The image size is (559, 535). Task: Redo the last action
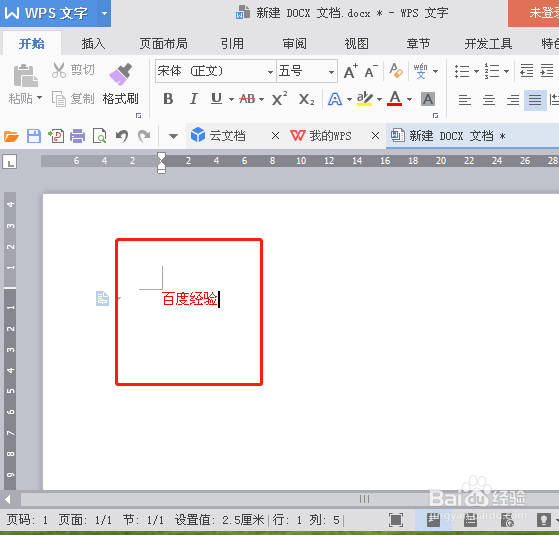click(x=144, y=136)
